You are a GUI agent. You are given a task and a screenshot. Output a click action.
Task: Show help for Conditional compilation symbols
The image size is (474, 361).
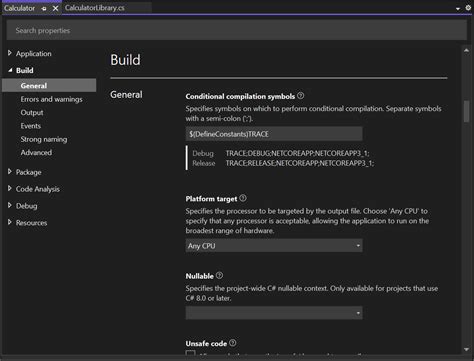(301, 96)
